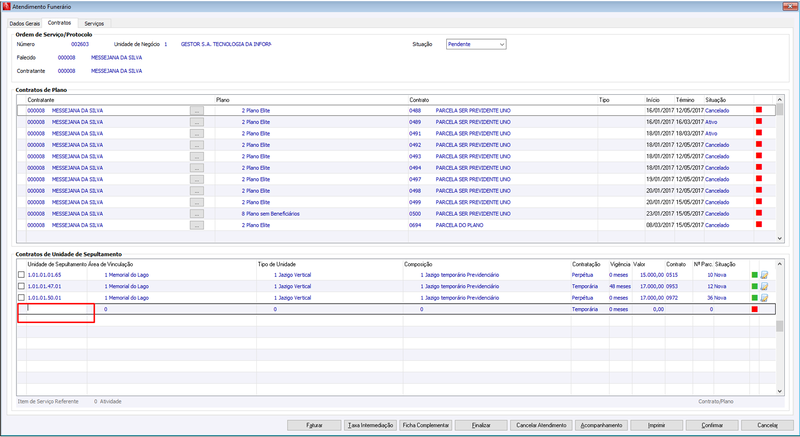Click red status square of contract 0492
The height and width of the screenshot is (437, 800).
tap(759, 144)
